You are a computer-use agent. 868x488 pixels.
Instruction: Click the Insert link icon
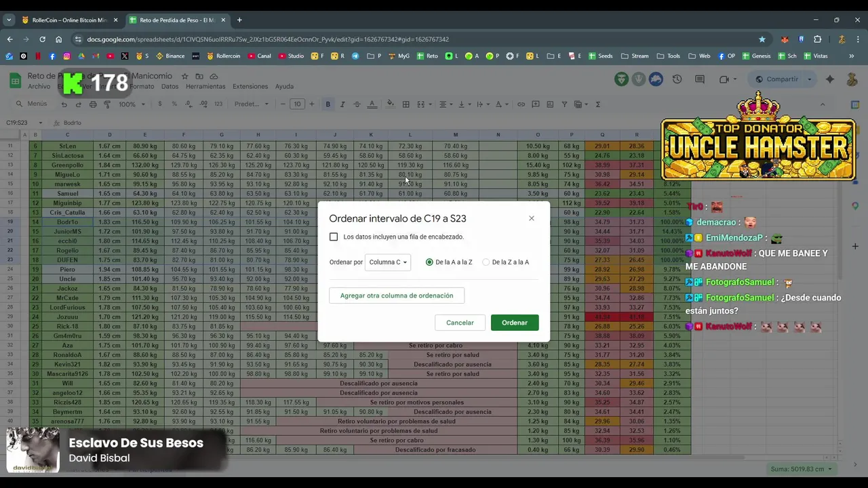[x=521, y=104]
